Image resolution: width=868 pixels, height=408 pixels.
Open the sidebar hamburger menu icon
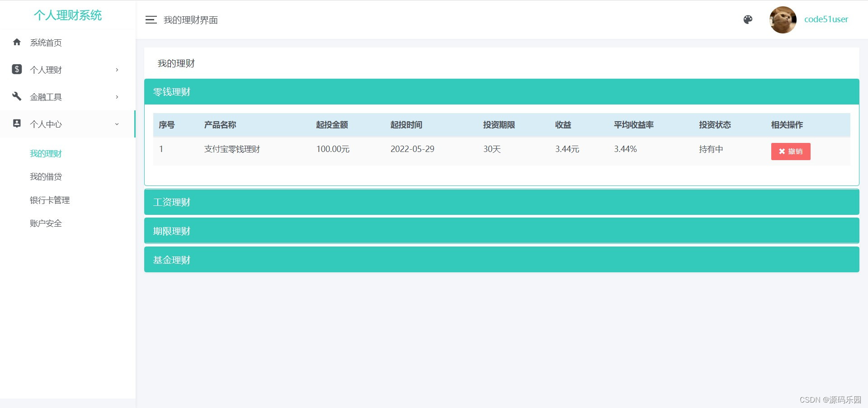click(x=151, y=20)
